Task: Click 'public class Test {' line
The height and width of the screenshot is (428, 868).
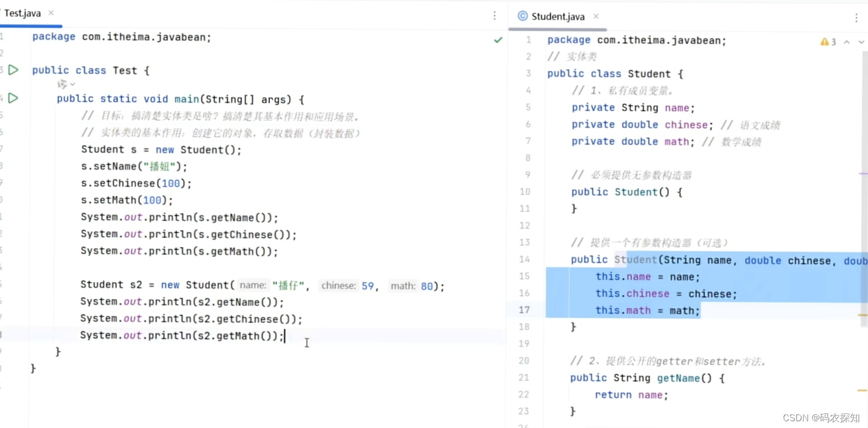Action: click(91, 70)
